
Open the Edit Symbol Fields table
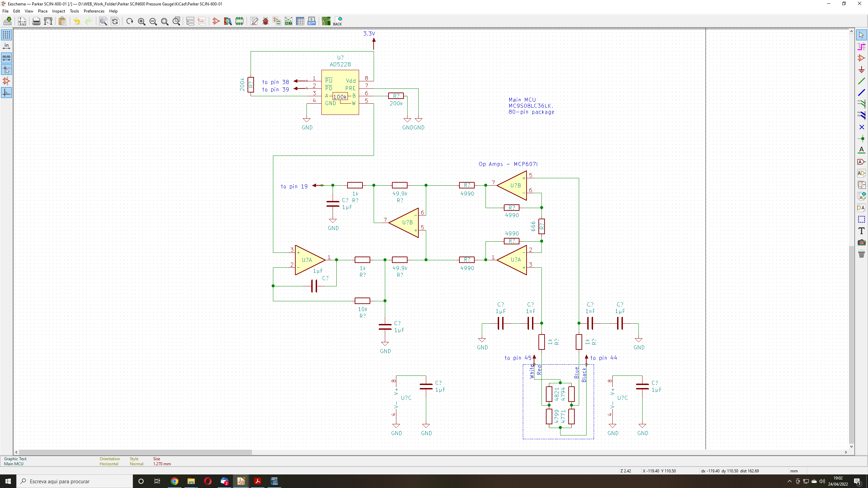tap(300, 21)
